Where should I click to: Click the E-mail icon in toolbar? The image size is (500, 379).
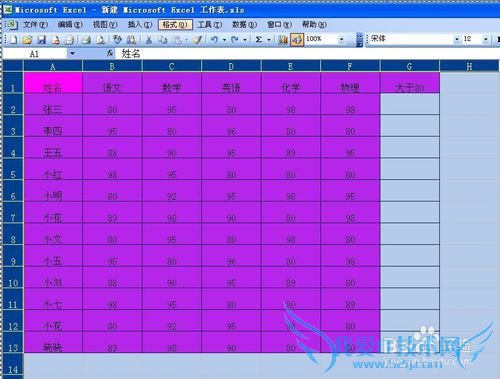(69, 40)
